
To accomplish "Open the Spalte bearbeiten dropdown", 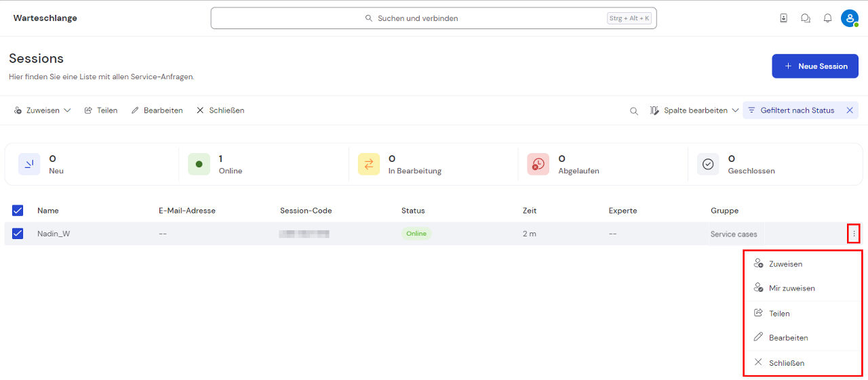I will pos(694,110).
